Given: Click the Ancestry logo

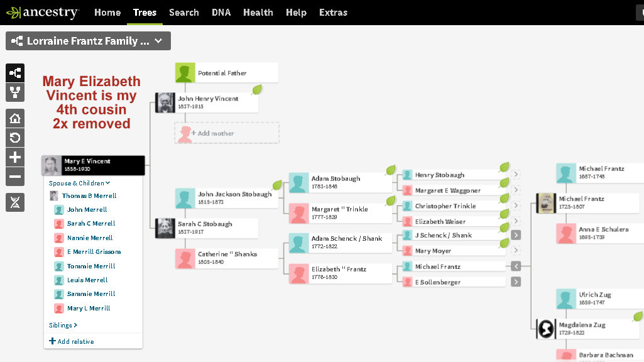Looking at the screenshot, I should 42,13.
